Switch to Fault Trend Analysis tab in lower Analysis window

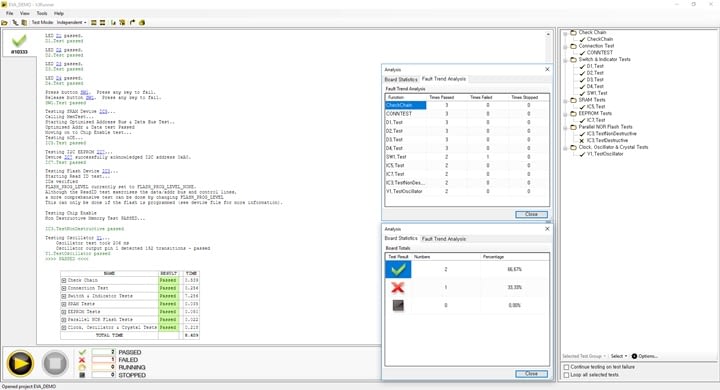pos(444,239)
